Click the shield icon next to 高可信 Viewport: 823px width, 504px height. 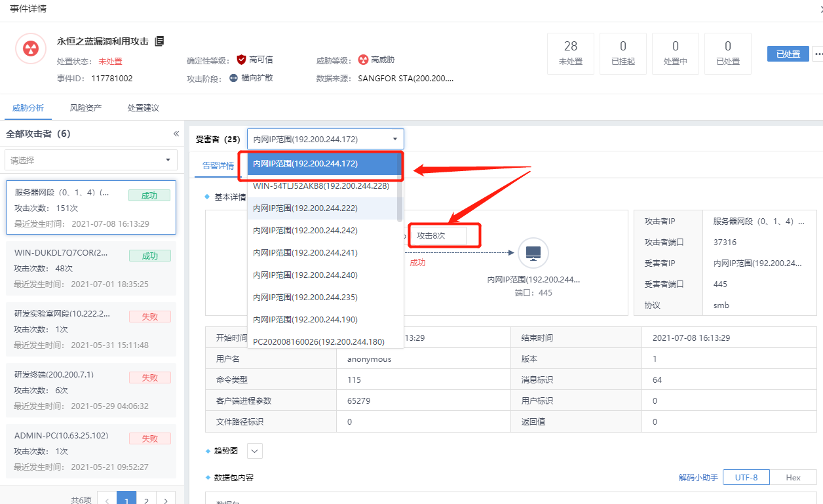(241, 60)
